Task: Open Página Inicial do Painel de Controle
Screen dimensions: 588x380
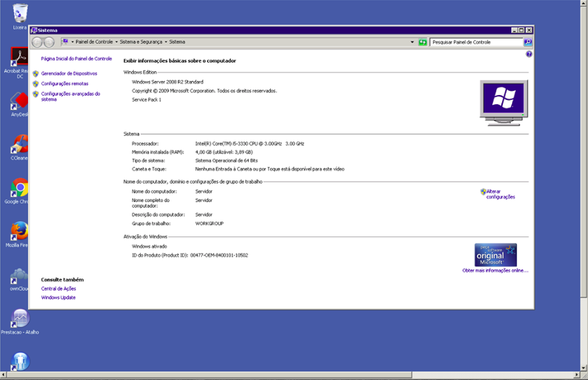Action: pos(77,59)
